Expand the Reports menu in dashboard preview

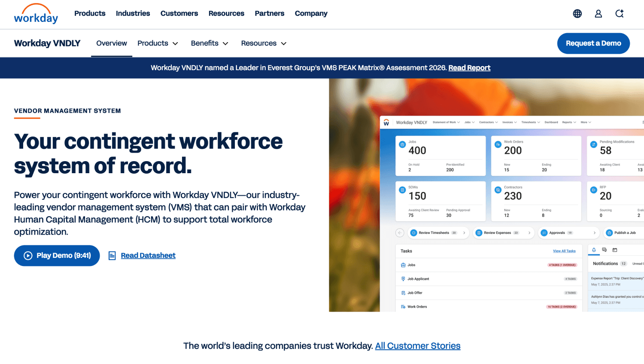point(569,122)
